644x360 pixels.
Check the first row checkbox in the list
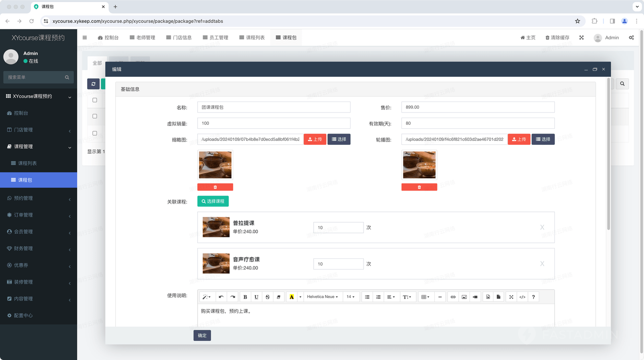click(x=95, y=100)
